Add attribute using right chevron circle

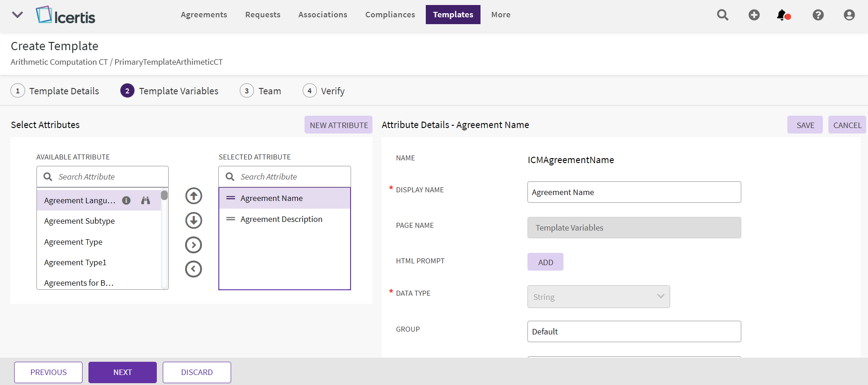click(194, 245)
